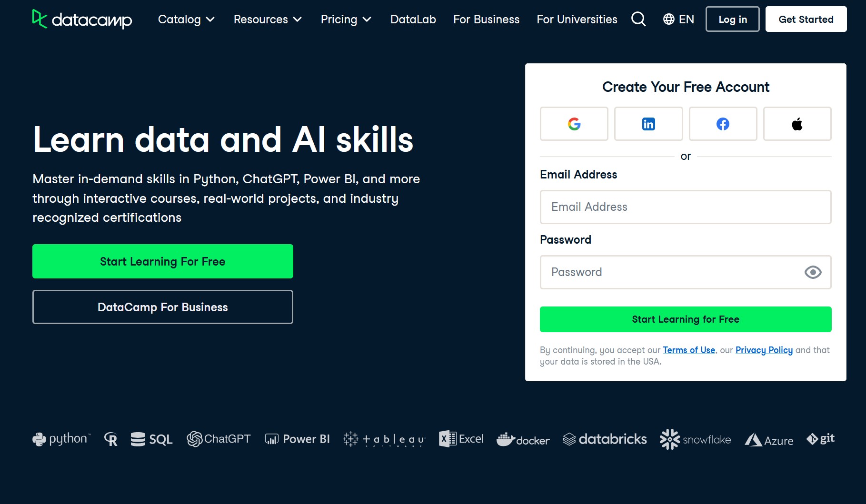Screen dimensions: 866x504
Task: Click the DataCamp logo
Action: tap(82, 19)
